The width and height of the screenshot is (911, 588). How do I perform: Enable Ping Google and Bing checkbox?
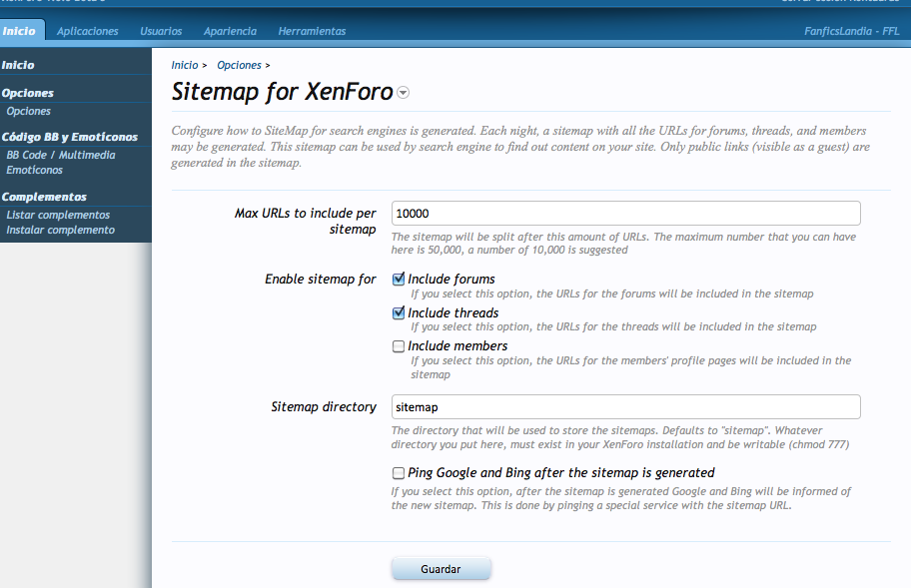tap(399, 473)
